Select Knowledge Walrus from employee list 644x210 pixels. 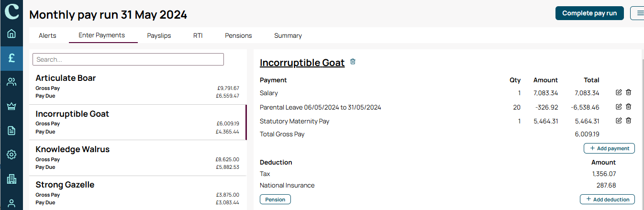click(138, 158)
